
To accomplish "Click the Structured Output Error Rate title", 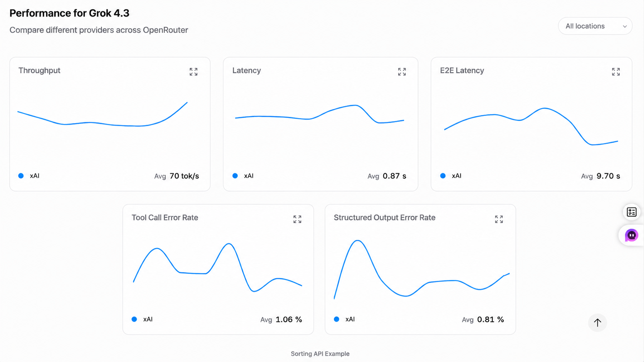I will [384, 217].
